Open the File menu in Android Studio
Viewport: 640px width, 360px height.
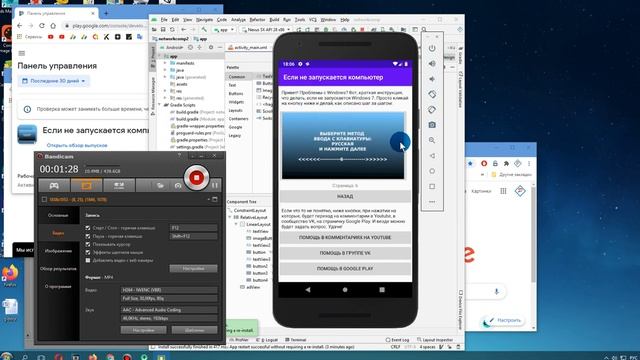(164, 20)
